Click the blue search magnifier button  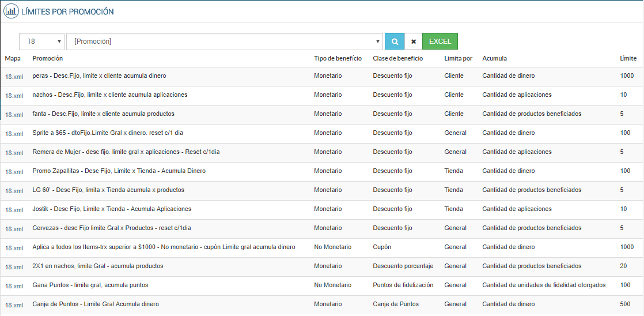pos(395,42)
